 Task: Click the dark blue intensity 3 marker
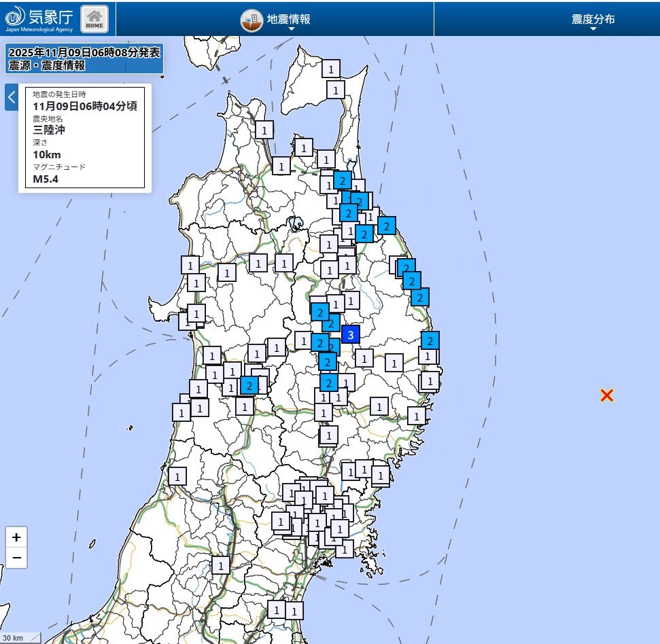[x=350, y=334]
